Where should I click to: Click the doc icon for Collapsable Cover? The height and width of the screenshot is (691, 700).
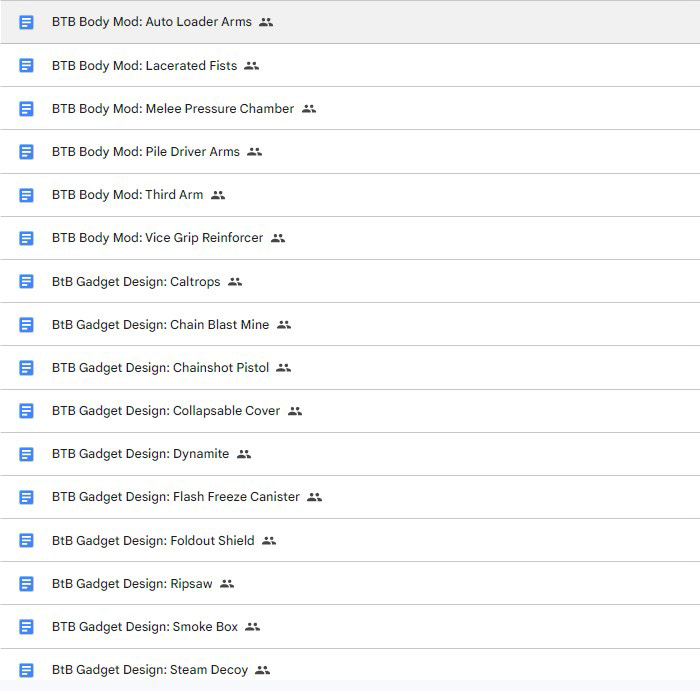click(26, 411)
